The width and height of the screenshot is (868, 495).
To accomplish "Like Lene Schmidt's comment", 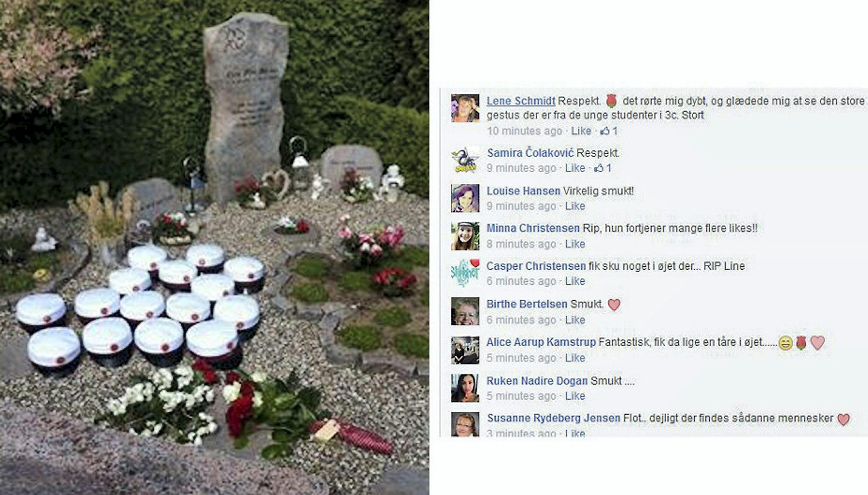I will pos(581,131).
